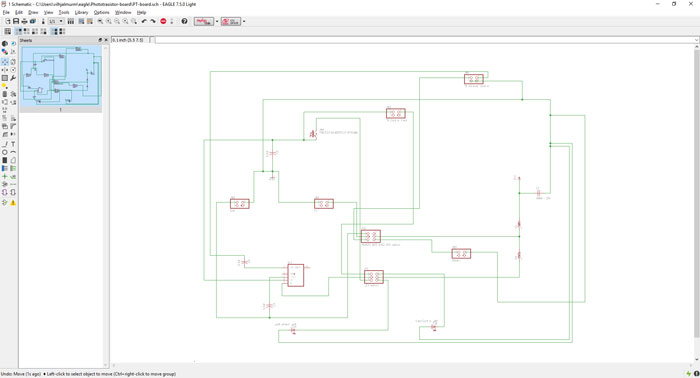Click the red Stop command icon
Image resolution: width=700 pixels, height=378 pixels.
point(163,21)
